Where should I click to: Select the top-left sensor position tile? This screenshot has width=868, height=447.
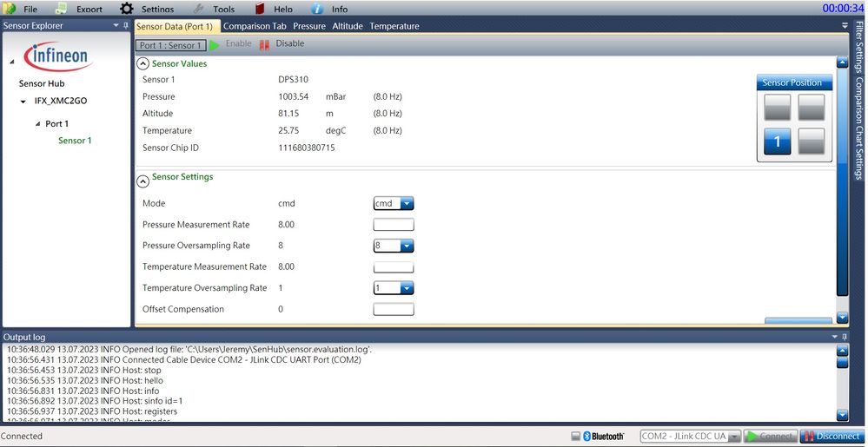tap(777, 108)
